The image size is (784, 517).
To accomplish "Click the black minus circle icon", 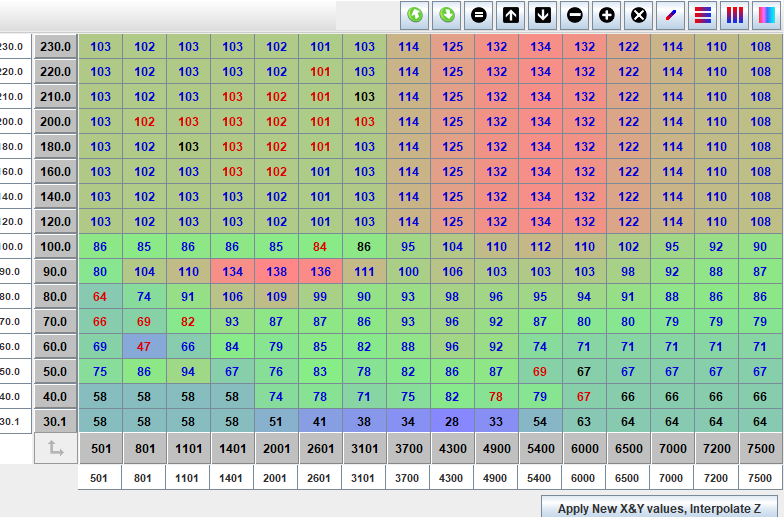I will (x=574, y=15).
